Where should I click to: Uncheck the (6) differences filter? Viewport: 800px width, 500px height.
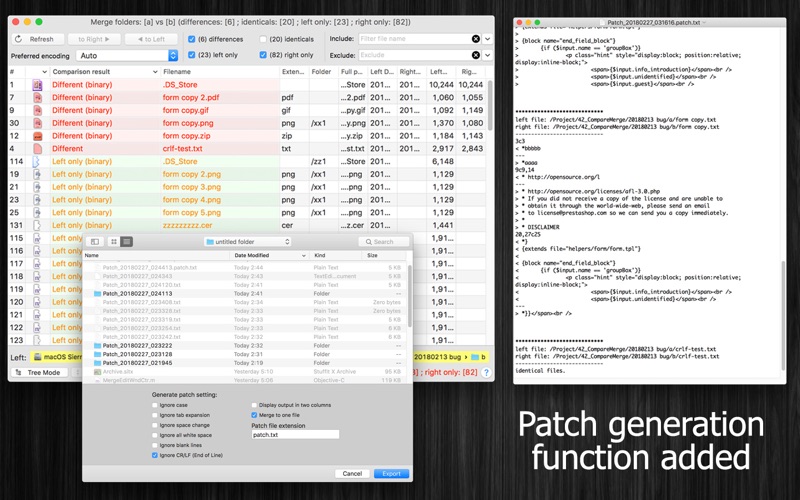coord(191,39)
